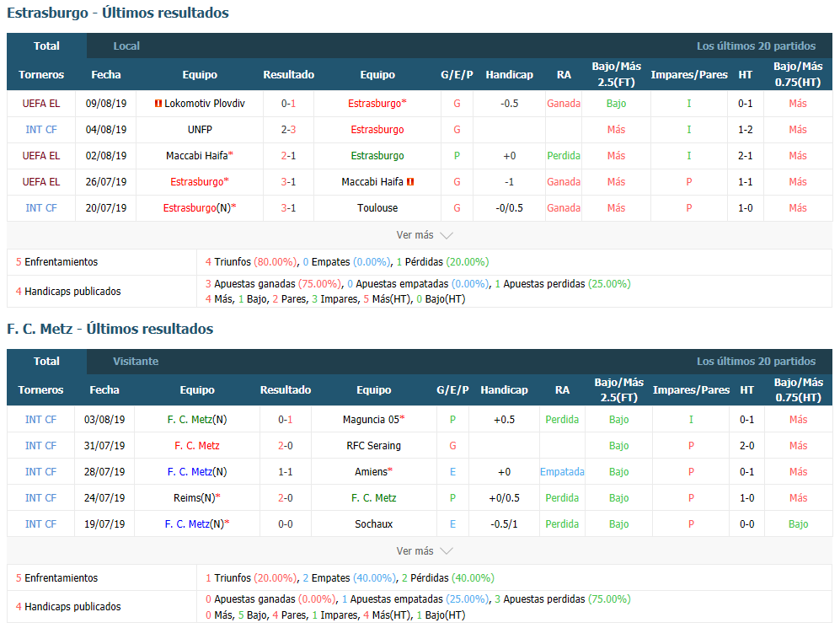Click the 'Resultado' column header in Estrasburgo table

tap(289, 75)
